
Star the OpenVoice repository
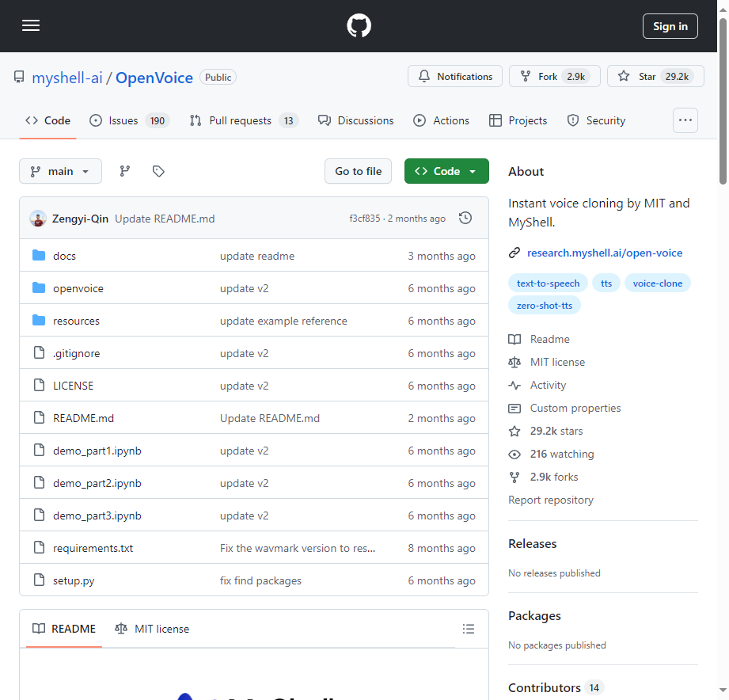[x=655, y=76]
